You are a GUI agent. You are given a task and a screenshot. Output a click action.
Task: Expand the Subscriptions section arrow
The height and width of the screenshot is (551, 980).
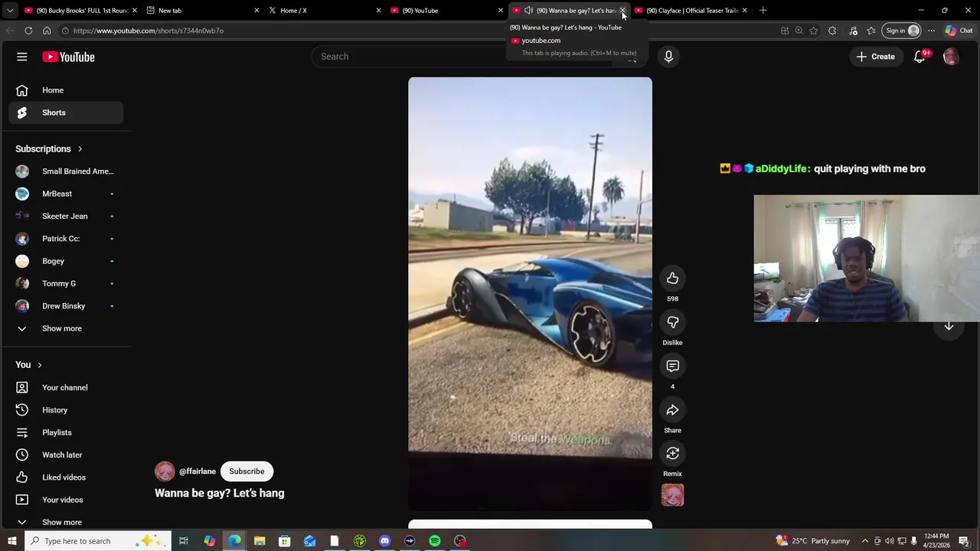80,149
